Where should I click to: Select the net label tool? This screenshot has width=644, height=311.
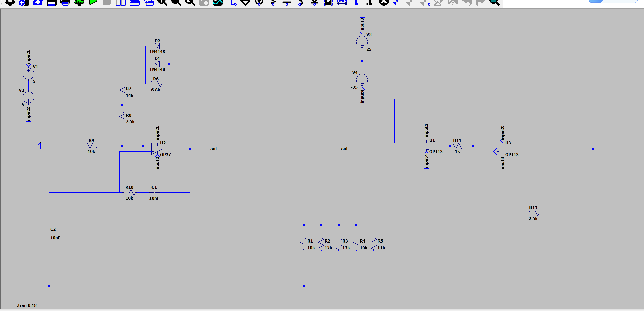(x=342, y=3)
